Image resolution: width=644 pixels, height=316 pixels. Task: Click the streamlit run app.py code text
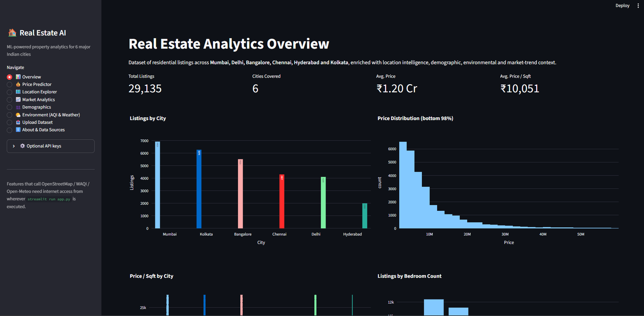point(49,199)
